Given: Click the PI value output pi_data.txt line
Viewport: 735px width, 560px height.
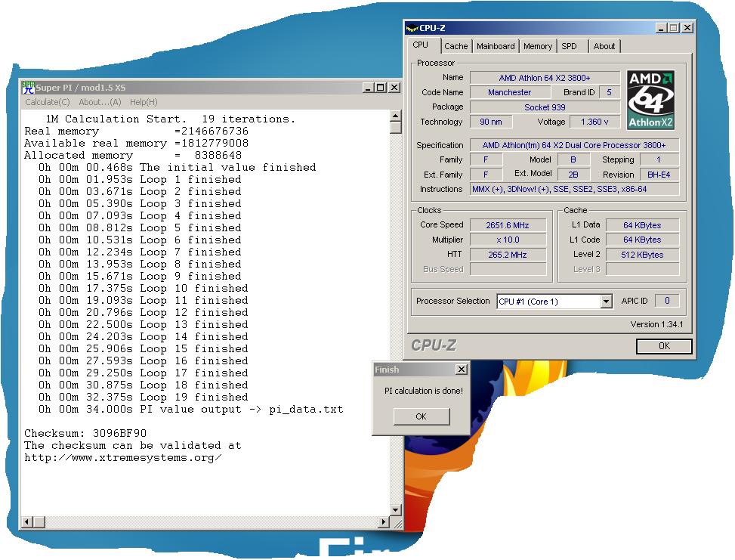Looking at the screenshot, I should (x=191, y=409).
